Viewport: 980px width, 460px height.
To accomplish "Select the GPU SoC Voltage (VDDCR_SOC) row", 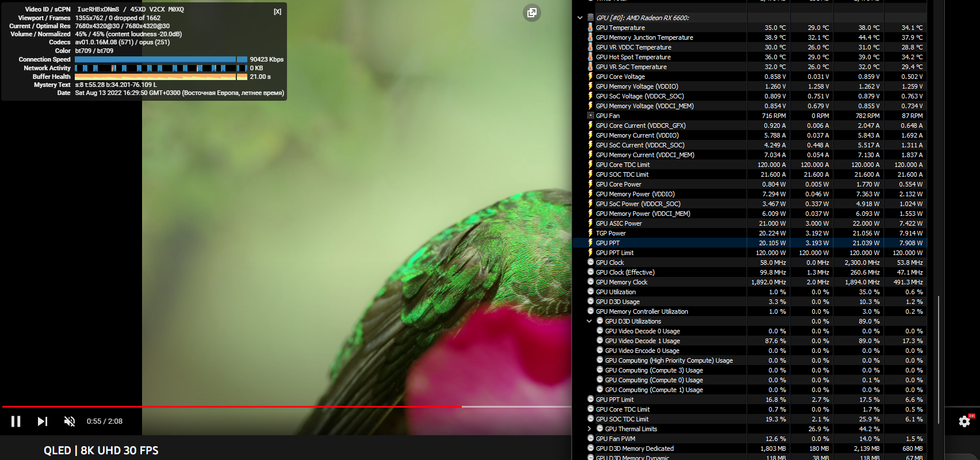I will tap(750, 96).
